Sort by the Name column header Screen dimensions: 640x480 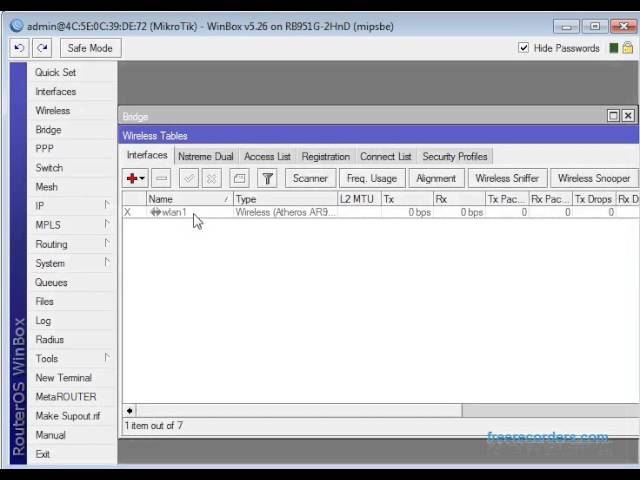[189, 199]
